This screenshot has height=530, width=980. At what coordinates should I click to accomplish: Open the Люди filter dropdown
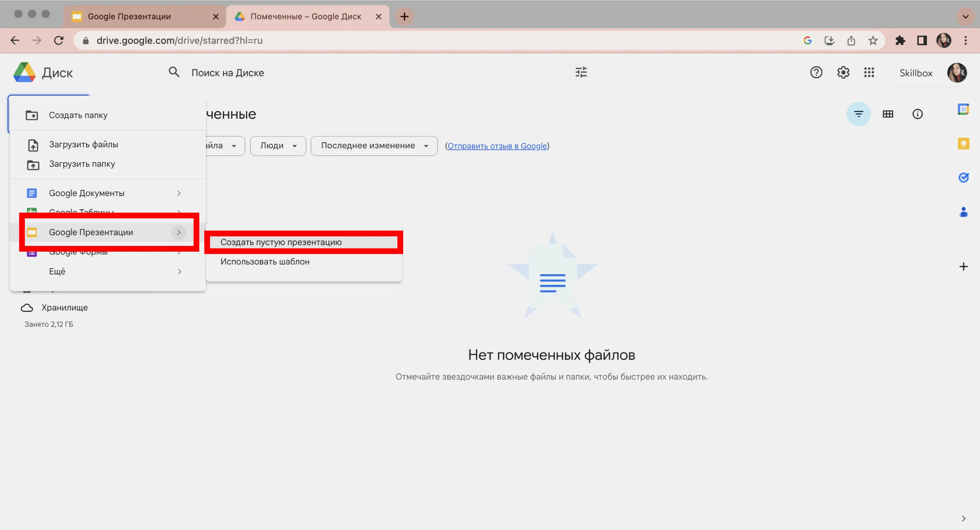pos(278,146)
